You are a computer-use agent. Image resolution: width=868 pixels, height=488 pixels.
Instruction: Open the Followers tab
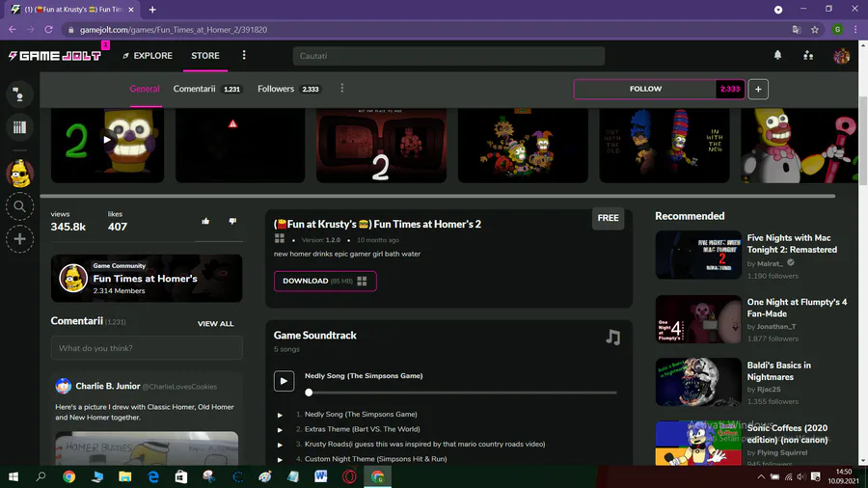[x=289, y=89]
